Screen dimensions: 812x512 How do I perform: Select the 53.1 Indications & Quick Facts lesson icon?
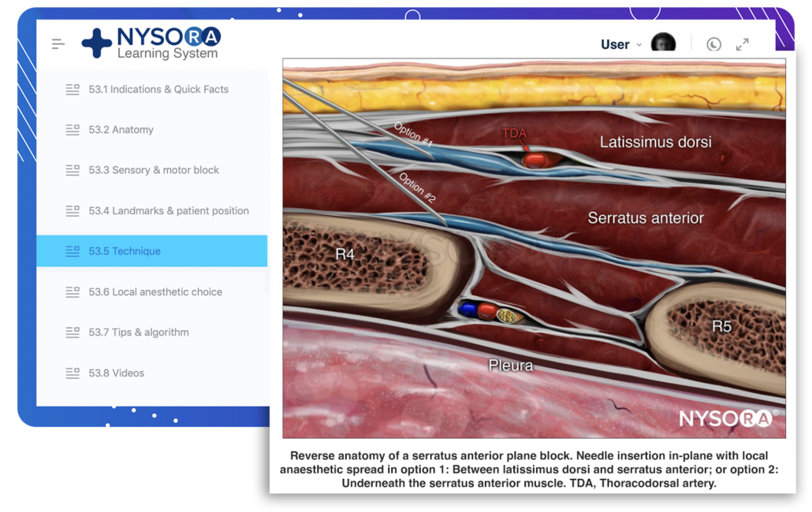pos(71,89)
